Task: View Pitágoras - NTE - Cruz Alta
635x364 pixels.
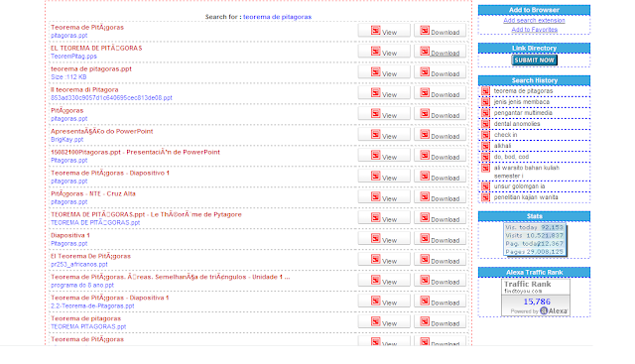Action: click(384, 197)
